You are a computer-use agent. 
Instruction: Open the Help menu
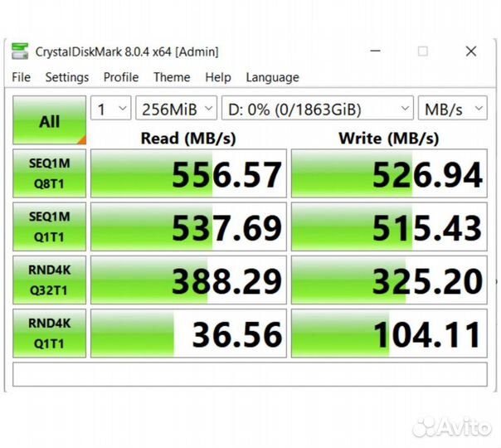(218, 77)
